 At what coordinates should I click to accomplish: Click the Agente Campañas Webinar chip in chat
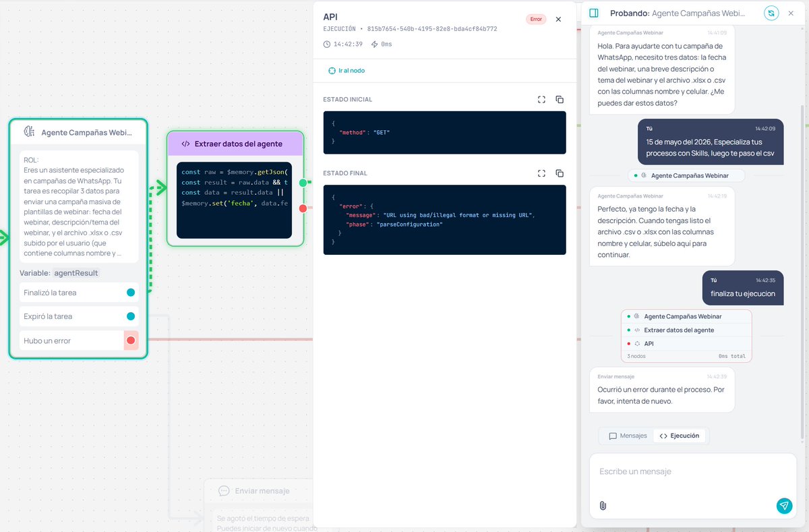click(686, 175)
